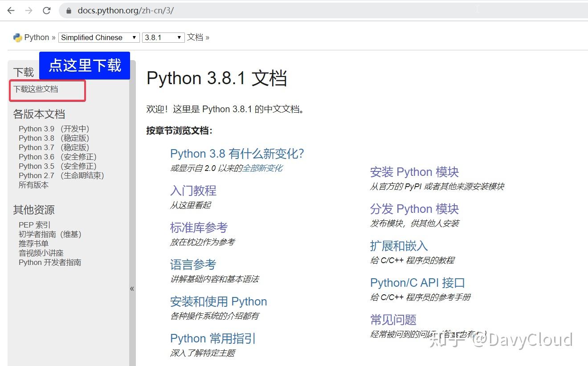This screenshot has height=366, width=588.
Task: Open Python 3.8 (稳定版) docs
Action: 54,138
